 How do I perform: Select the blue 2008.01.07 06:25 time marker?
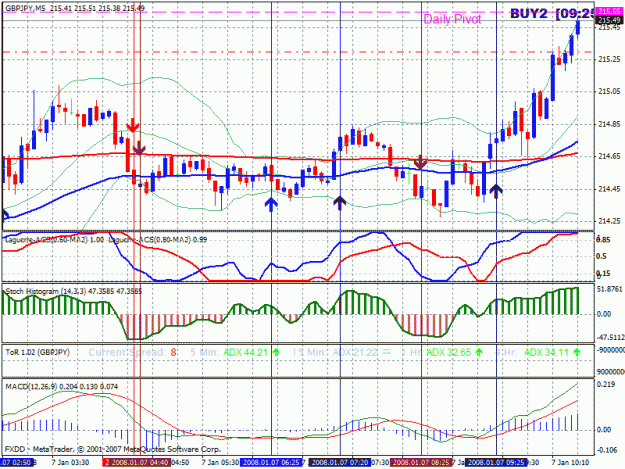coord(271,463)
